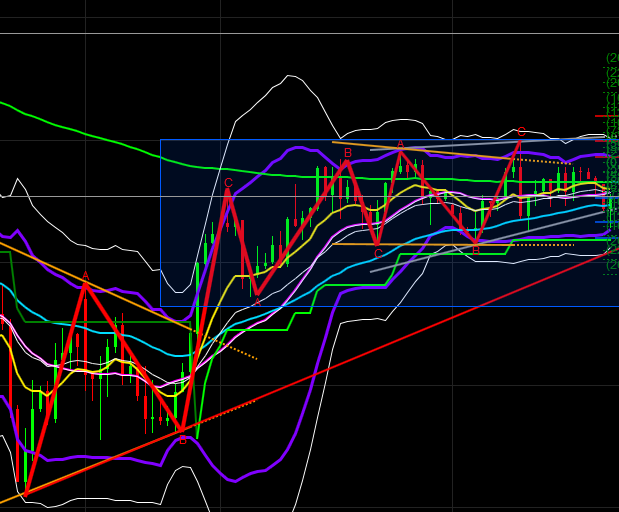Click the B label under the lowest zigzag trough

pyautogui.click(x=182, y=441)
